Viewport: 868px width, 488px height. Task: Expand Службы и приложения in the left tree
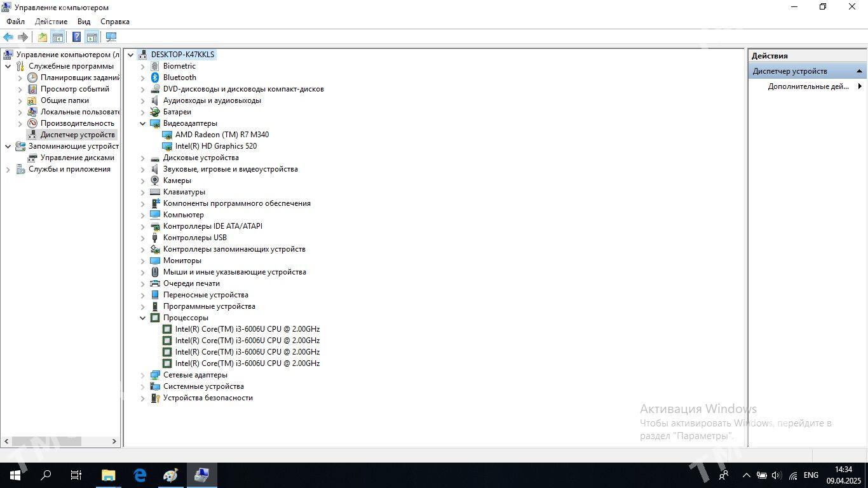pyautogui.click(x=8, y=169)
